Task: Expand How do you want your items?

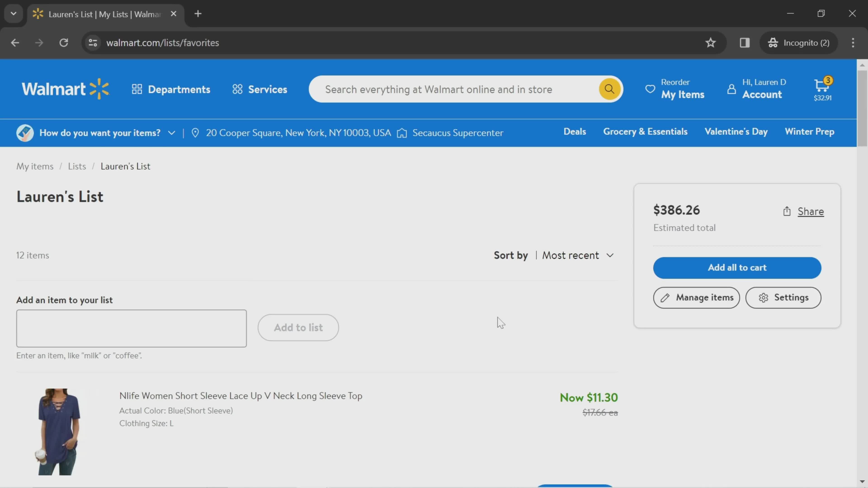Action: click(x=107, y=133)
